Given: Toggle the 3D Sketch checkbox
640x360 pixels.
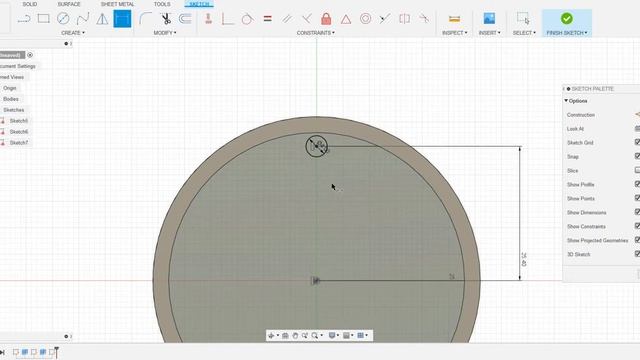Looking at the screenshot, I should click(637, 254).
